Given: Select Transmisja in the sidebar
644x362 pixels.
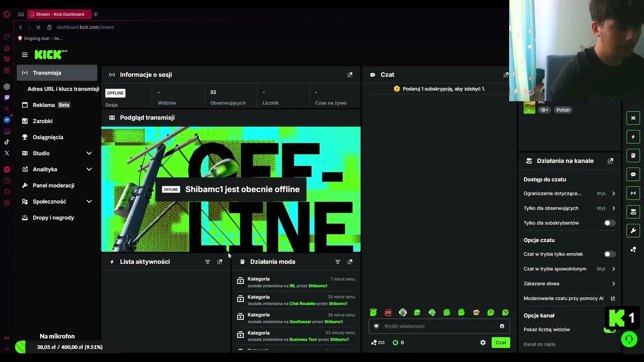Looking at the screenshot, I should (x=57, y=73).
